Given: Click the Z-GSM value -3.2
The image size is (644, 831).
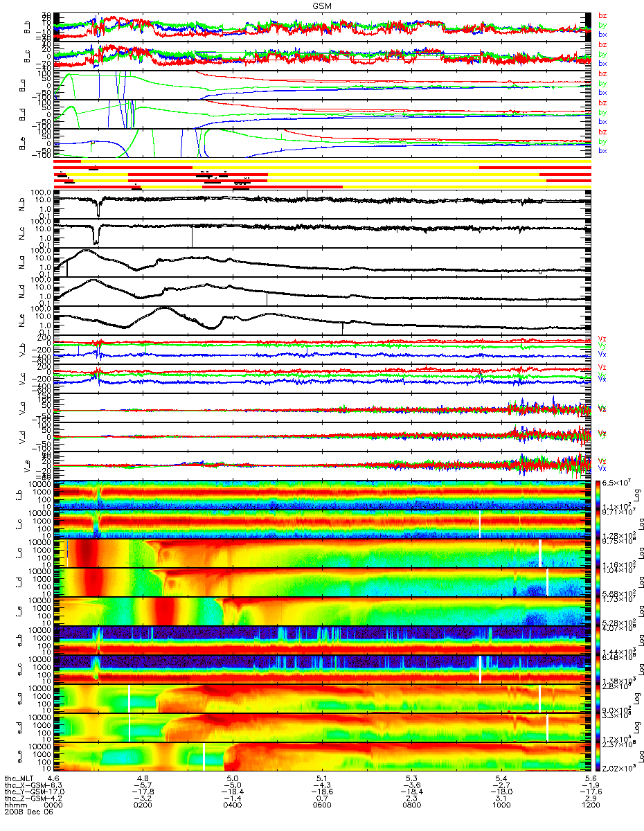Looking at the screenshot, I should point(142,799).
